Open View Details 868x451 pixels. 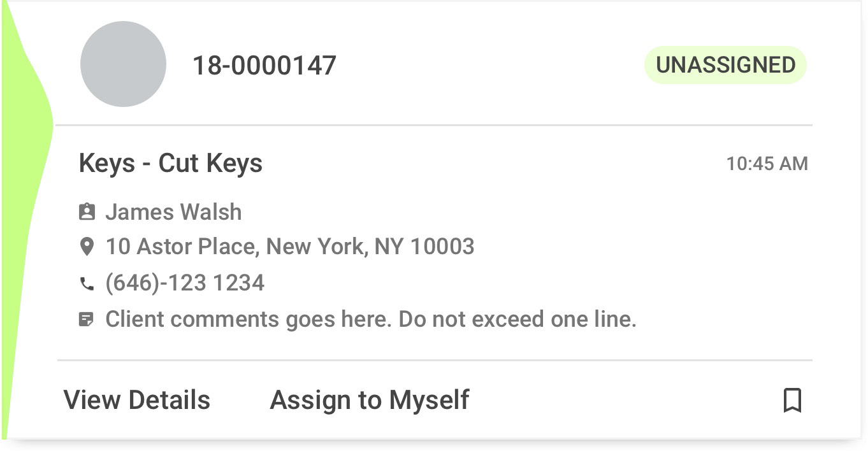[137, 400]
